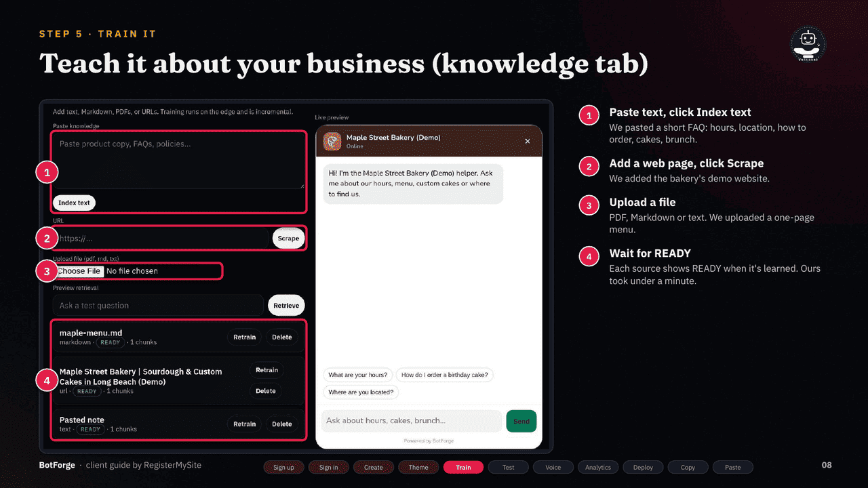The image size is (868, 488).
Task: Click the Powered by BotForge footer text
Action: click(429, 441)
